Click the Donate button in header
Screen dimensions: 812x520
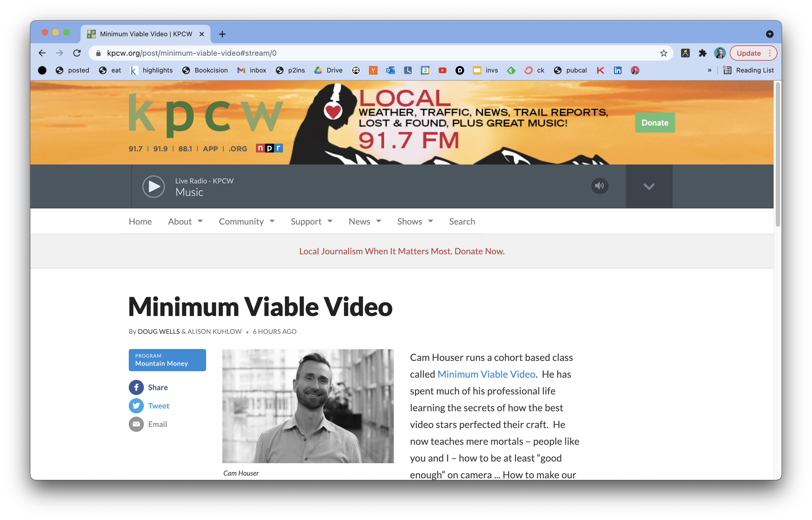(x=655, y=122)
